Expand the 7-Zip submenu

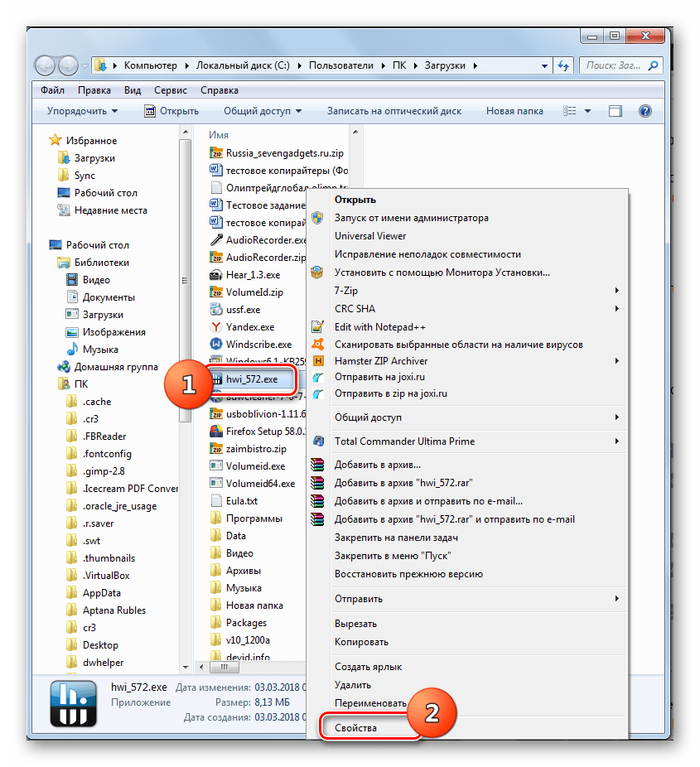pyautogui.click(x=617, y=291)
